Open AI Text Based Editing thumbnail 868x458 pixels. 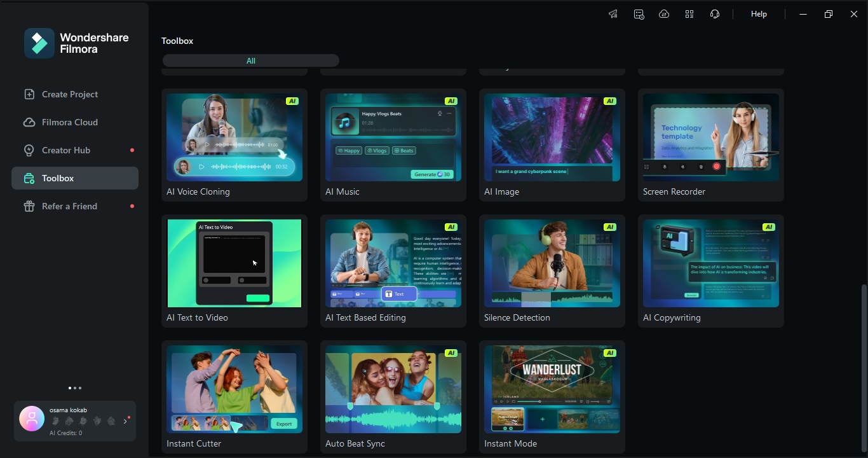[x=393, y=263]
